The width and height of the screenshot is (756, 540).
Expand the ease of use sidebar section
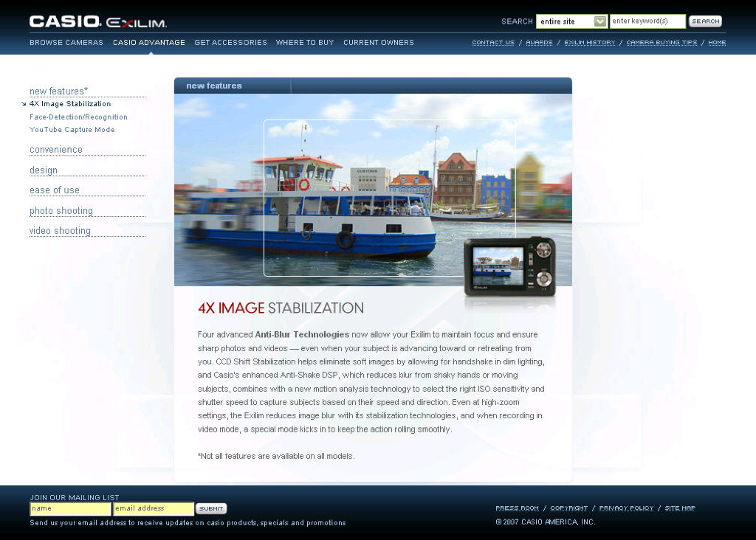tap(55, 190)
